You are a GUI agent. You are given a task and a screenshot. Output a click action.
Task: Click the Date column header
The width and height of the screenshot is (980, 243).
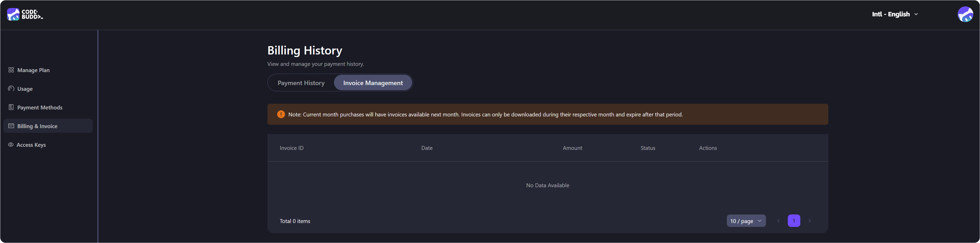[427, 148]
